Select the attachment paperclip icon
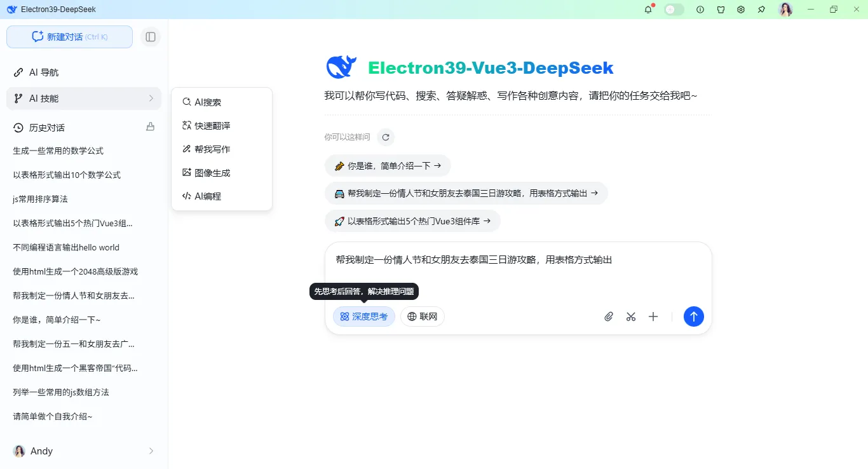Screen dimensions: 868x469 pos(608,316)
